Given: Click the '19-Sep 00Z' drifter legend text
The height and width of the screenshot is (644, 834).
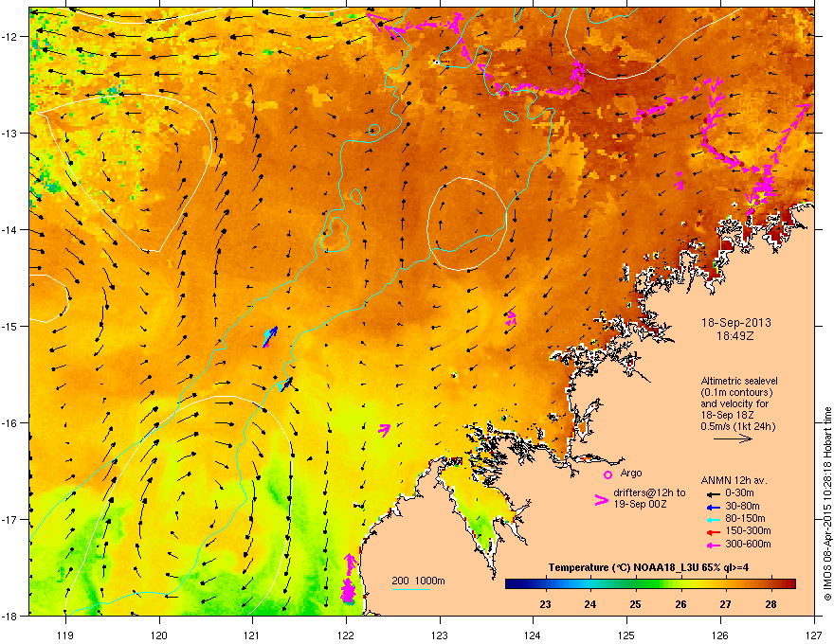Looking at the screenshot, I should [x=640, y=504].
